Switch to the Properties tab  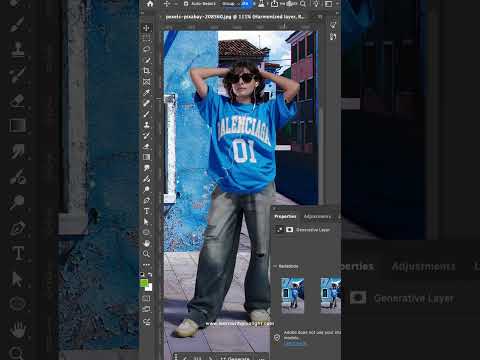(x=285, y=216)
